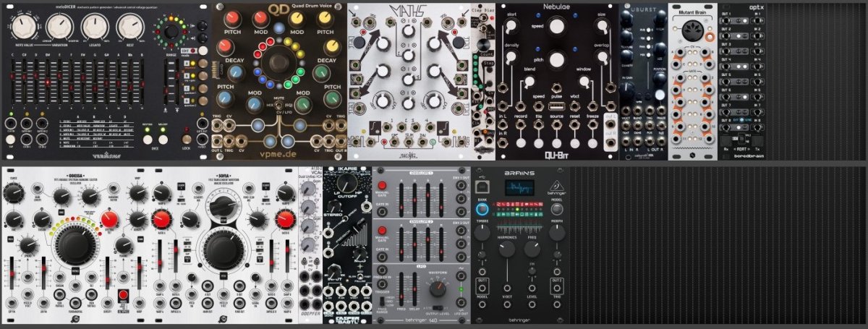The image size is (868, 329).
Task: Adjust the meloDICER VARIATION knob
Action: [x=59, y=27]
